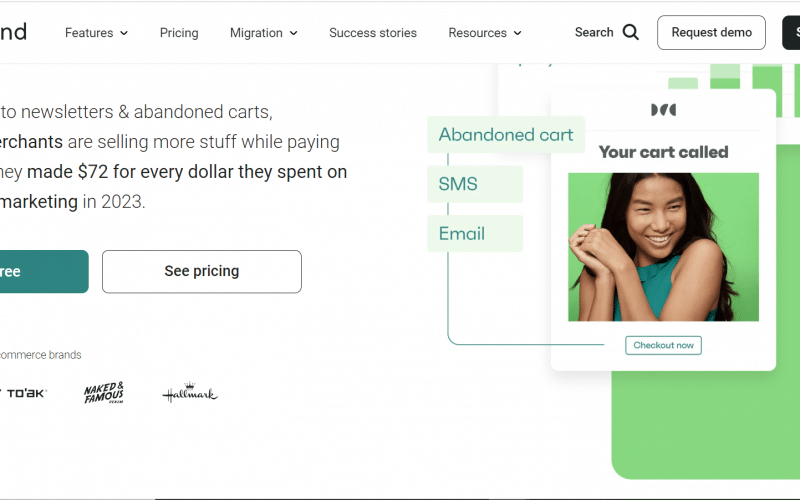The image size is (800, 500).
Task: Open Success stories from the navigation
Action: point(373,33)
